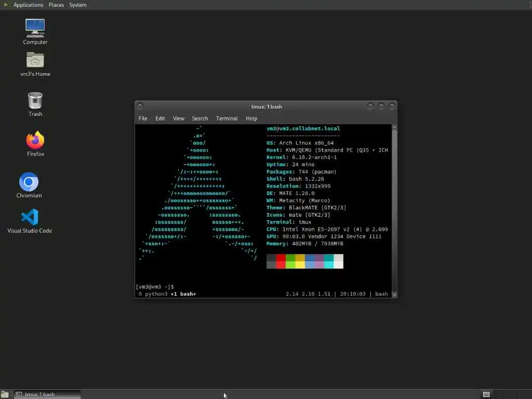Image resolution: width=532 pixels, height=399 pixels.
Task: Click 'bash' label at status bar right end
Action: point(381,294)
